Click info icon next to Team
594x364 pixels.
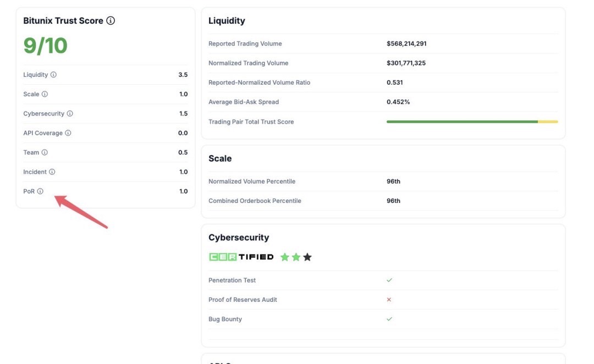click(x=45, y=152)
